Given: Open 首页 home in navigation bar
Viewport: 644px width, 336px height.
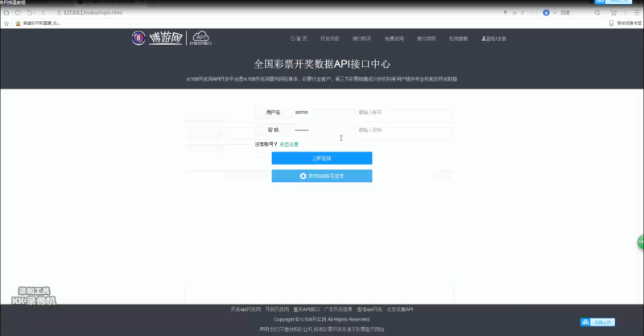Looking at the screenshot, I should point(299,39).
